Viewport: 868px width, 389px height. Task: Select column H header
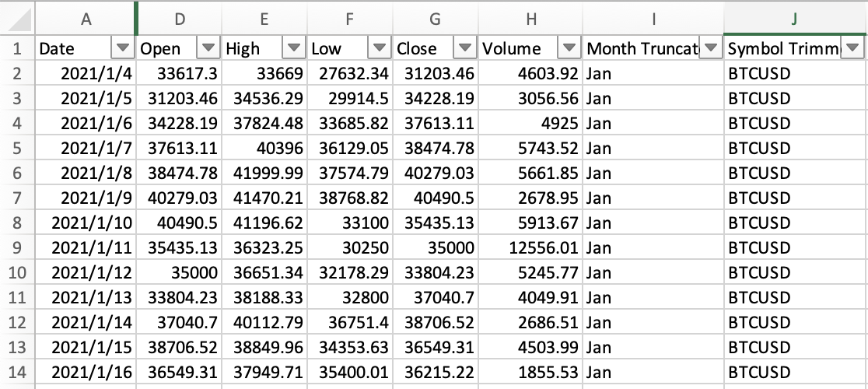(530, 17)
